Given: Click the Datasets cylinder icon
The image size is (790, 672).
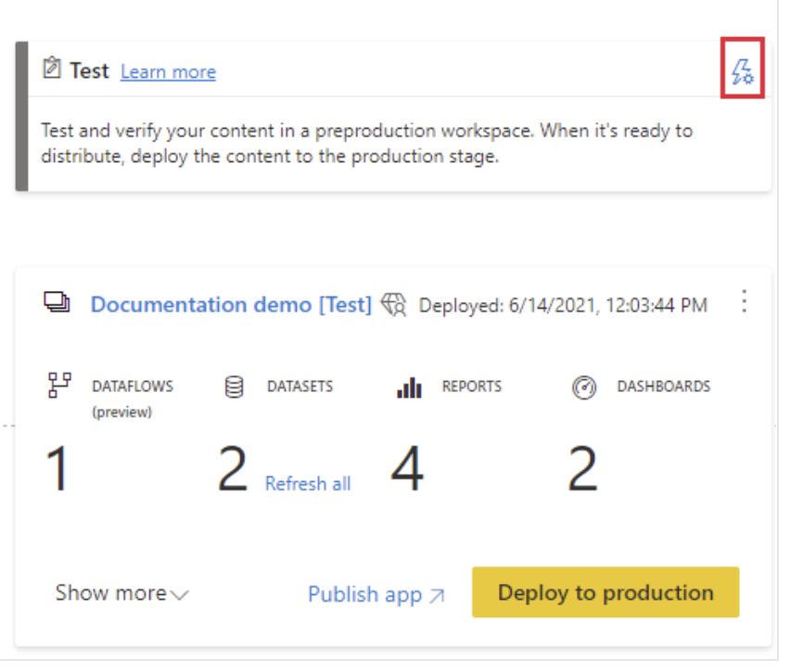Looking at the screenshot, I should tap(234, 387).
